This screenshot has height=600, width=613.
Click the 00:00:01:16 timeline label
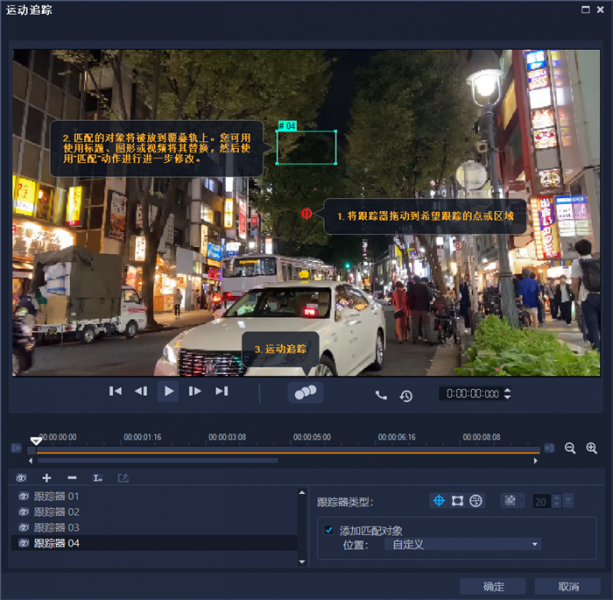pyautogui.click(x=142, y=437)
